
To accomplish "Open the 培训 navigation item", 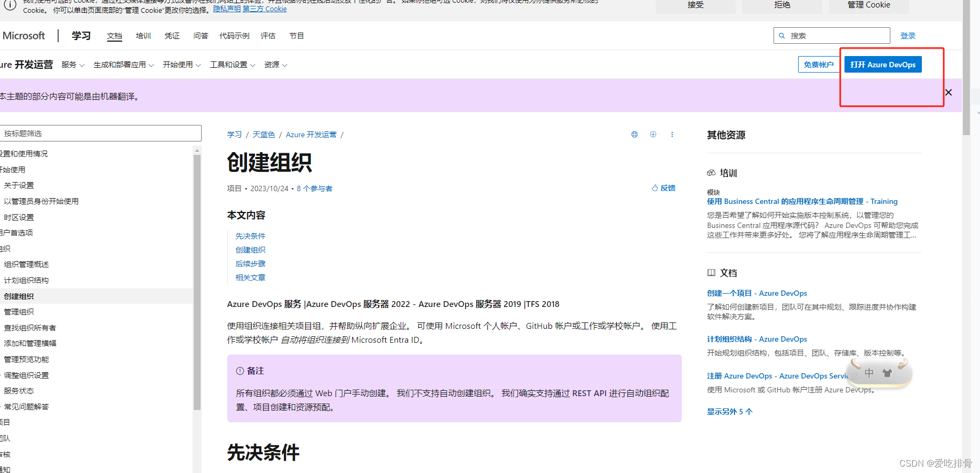I will click(x=143, y=36).
